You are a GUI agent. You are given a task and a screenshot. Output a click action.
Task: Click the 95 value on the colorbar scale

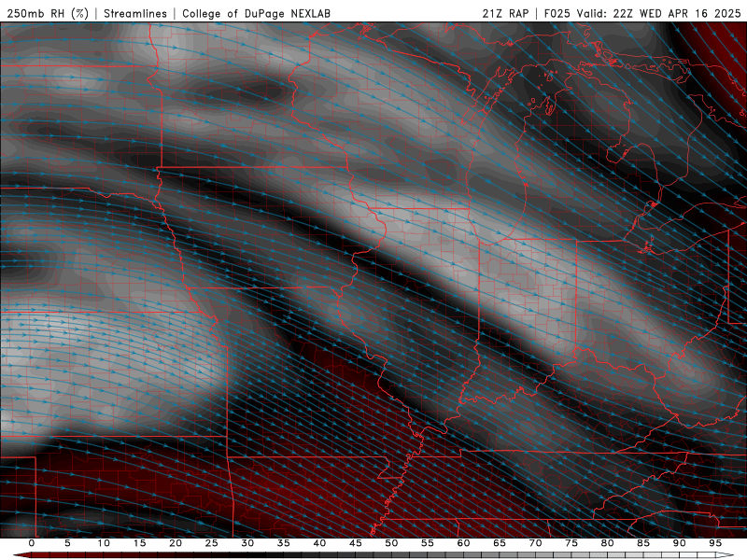(715, 543)
